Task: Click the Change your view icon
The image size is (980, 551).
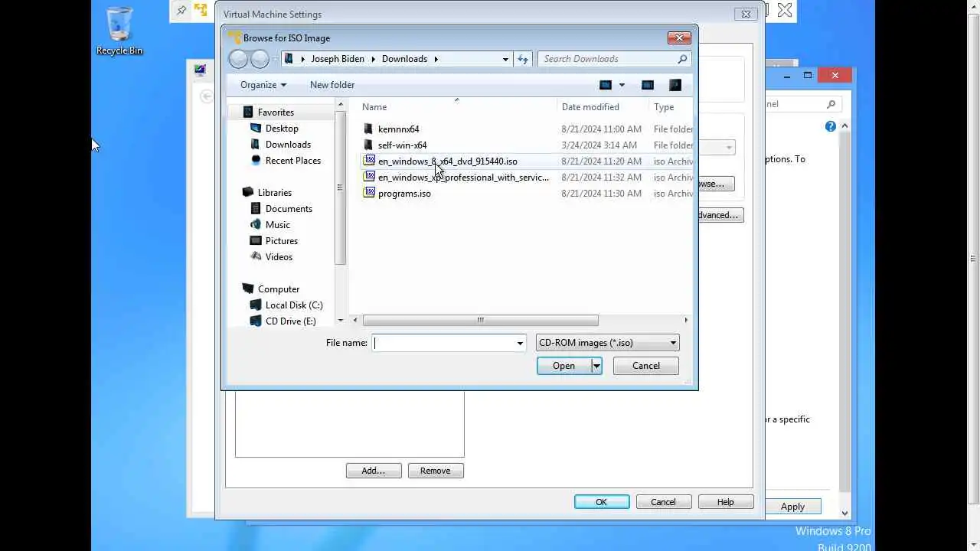Action: click(x=606, y=85)
